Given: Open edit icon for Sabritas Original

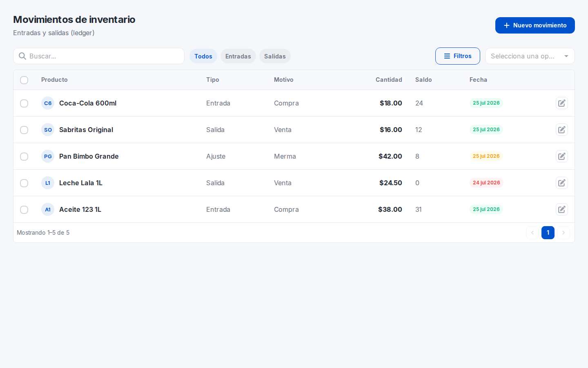Looking at the screenshot, I should point(562,130).
